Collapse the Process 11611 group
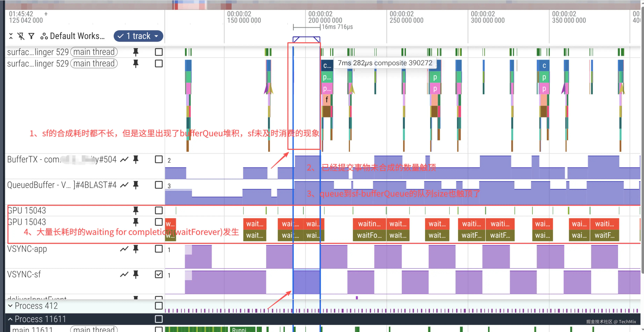Viewport: 644px width, 332px height. 10,319
